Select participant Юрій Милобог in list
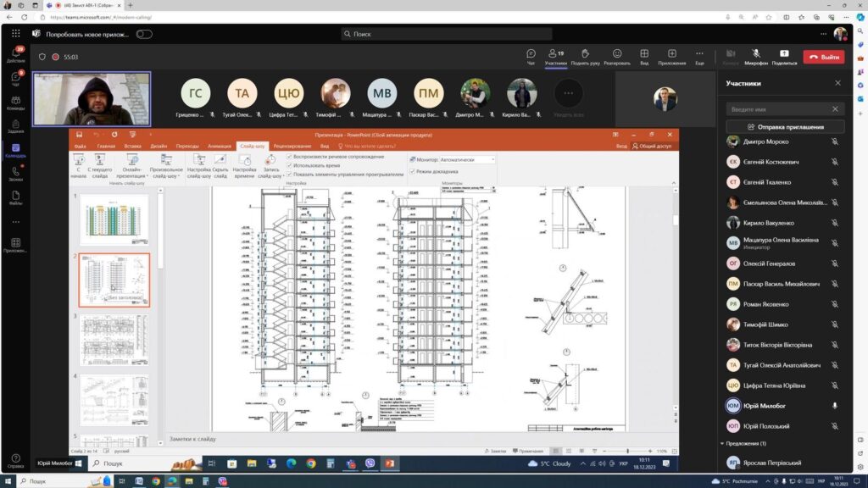 coord(784,406)
